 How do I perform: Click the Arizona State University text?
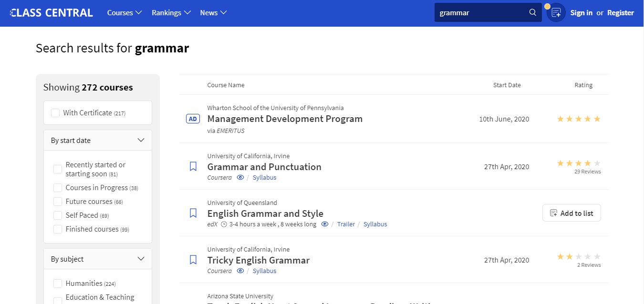click(x=240, y=296)
